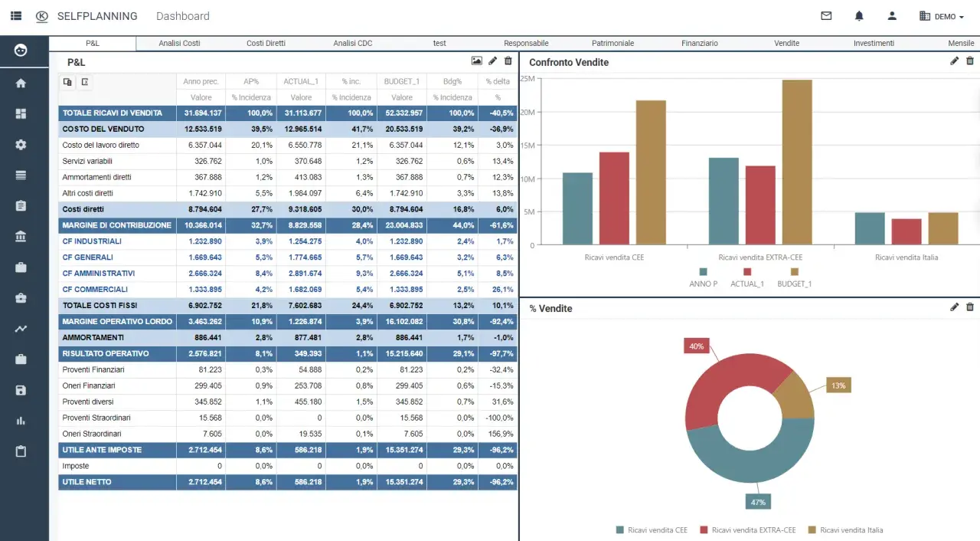This screenshot has width=980, height=541.
Task: Click the BUDGET_1 column header
Action: [x=402, y=81]
